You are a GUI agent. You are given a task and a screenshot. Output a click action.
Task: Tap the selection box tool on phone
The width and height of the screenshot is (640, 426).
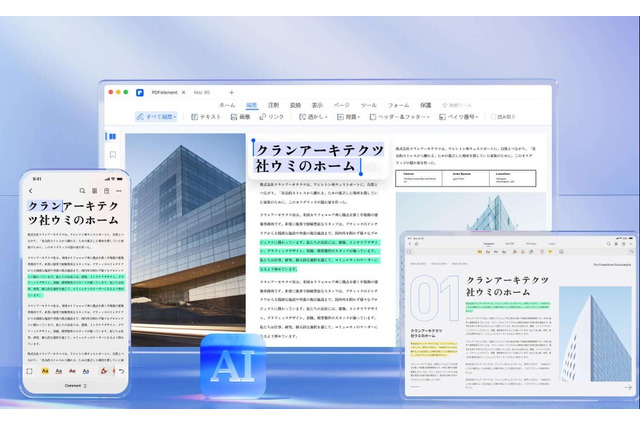(29, 371)
